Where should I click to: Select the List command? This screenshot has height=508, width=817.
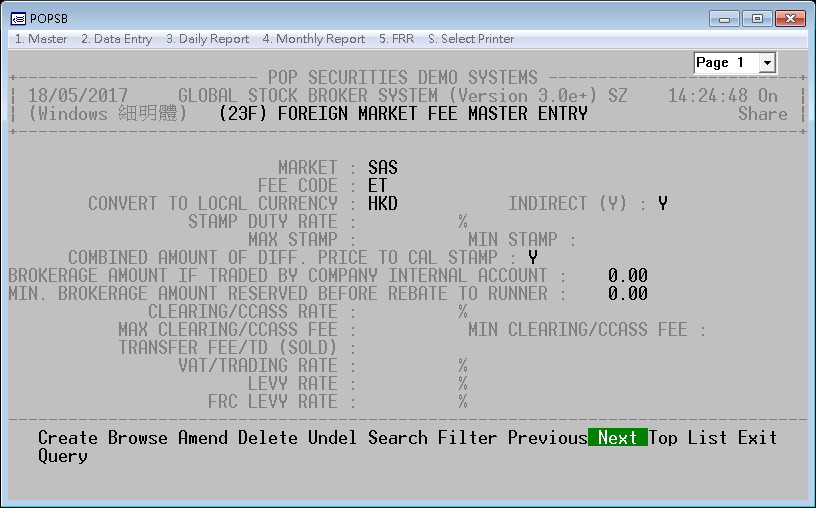pyautogui.click(x=708, y=438)
